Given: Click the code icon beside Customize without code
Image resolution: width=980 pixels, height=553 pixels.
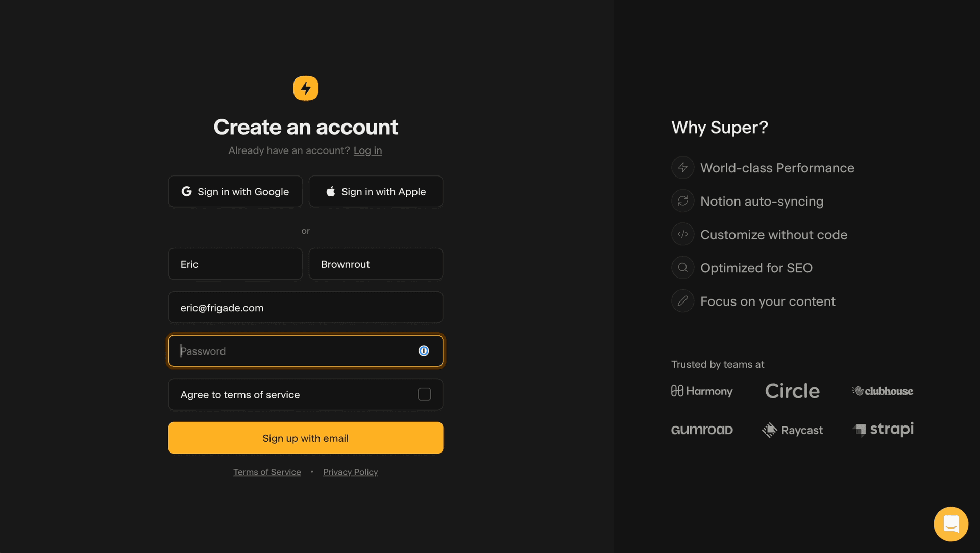Looking at the screenshot, I should point(682,235).
